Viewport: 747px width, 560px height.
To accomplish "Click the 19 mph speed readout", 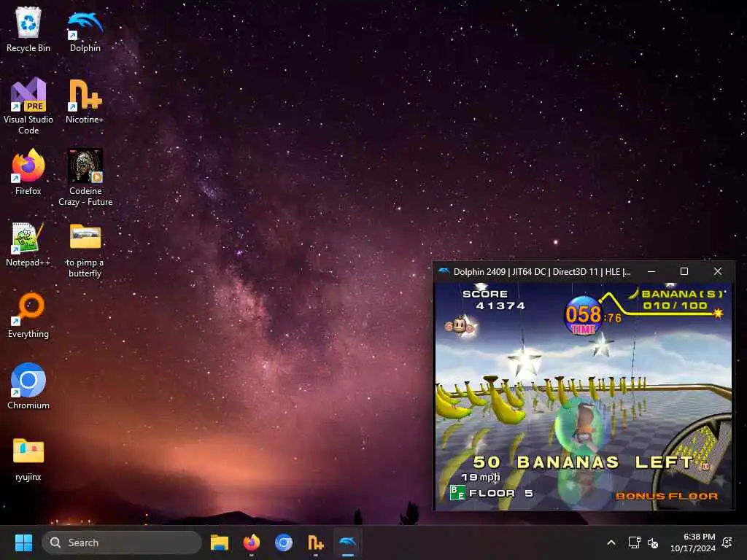I will click(x=481, y=477).
